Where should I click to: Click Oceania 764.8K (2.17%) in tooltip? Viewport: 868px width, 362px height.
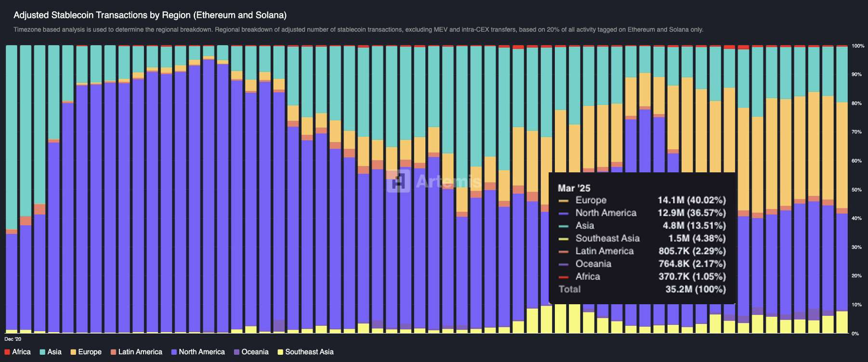642,264
